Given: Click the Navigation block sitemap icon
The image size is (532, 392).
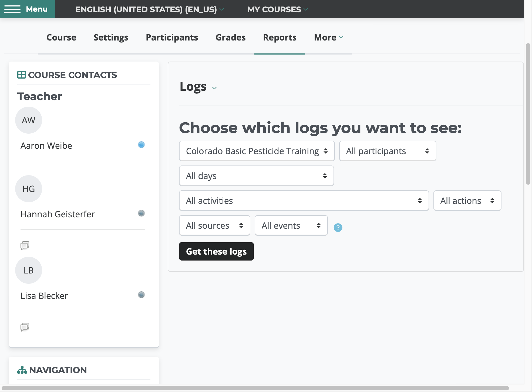Looking at the screenshot, I should point(22,370).
